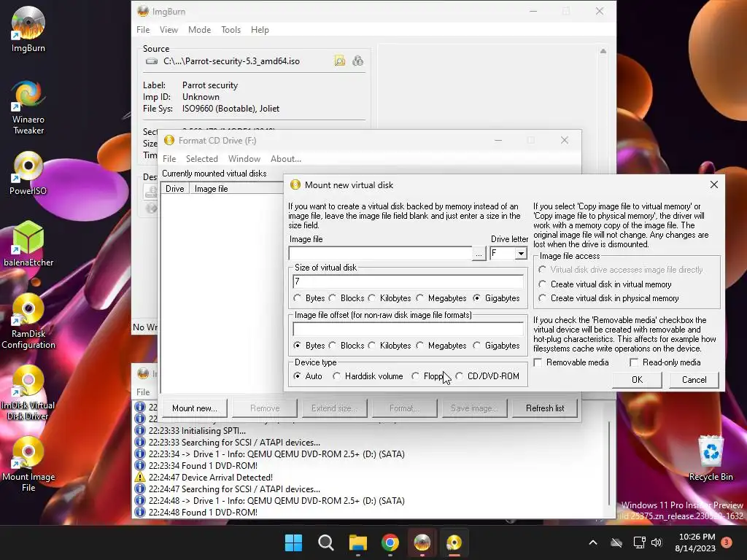The height and width of the screenshot is (560, 747).
Task: Close the Mount new virtual disk dialog
Action: tap(713, 184)
